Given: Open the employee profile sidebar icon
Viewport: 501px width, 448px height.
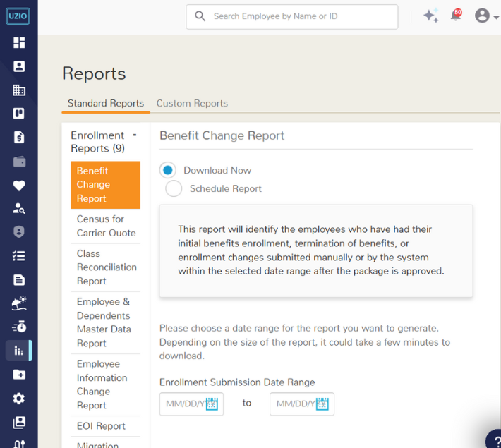Looking at the screenshot, I should [x=19, y=66].
